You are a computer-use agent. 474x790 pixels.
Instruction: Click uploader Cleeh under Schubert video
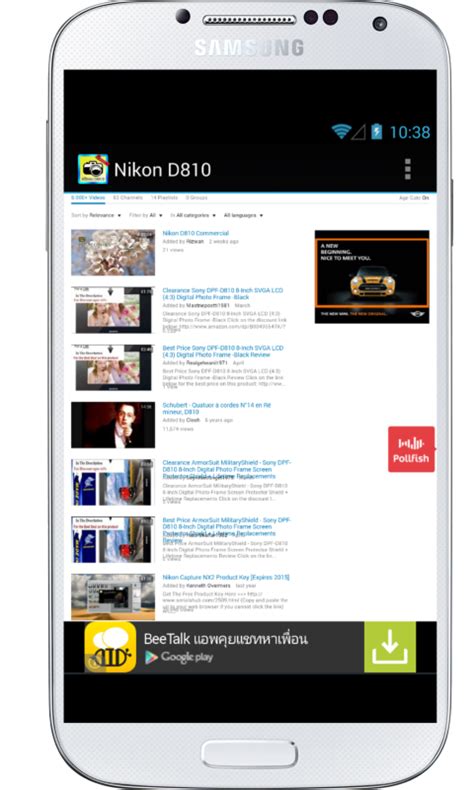click(x=193, y=420)
